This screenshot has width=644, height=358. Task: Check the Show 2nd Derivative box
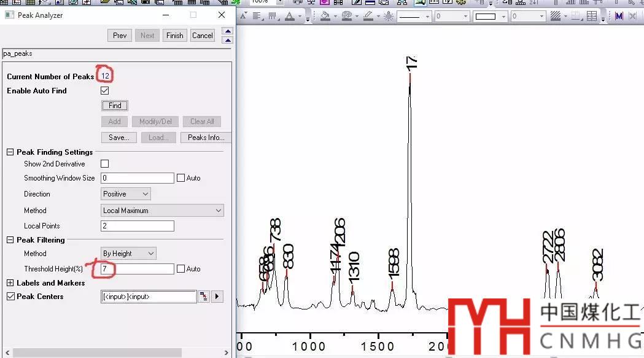104,164
